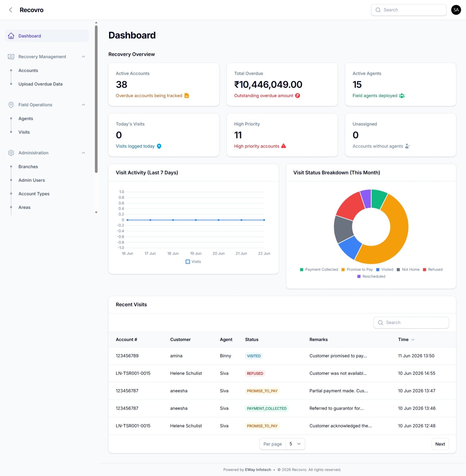Toggle Refused in the donut legend
The height and width of the screenshot is (476, 466).
tap(433, 269)
